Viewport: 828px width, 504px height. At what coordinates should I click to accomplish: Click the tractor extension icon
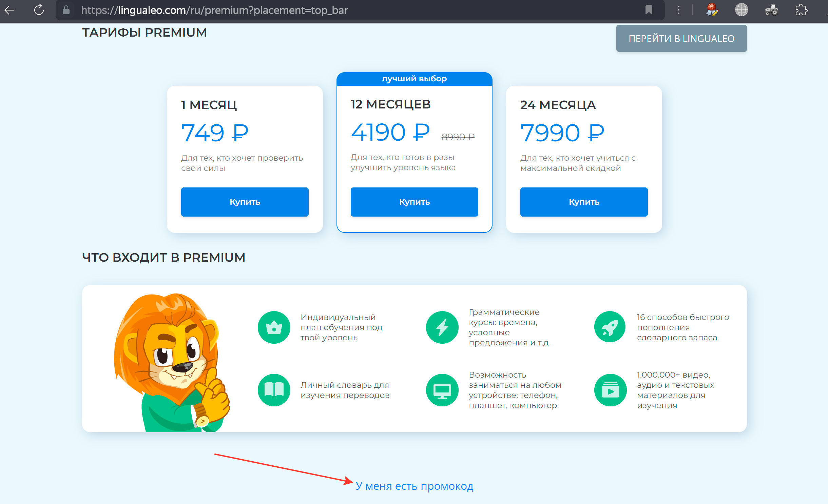[x=771, y=10]
